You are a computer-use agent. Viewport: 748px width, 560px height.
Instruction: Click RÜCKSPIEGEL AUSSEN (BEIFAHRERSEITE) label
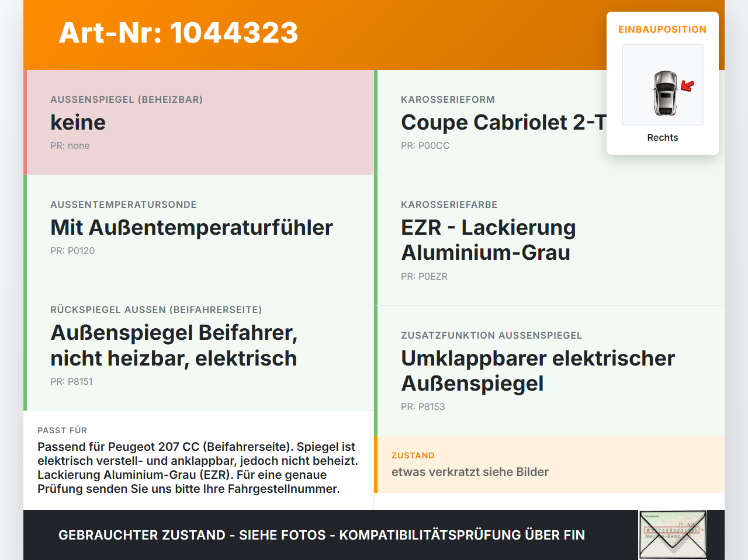pos(156,309)
